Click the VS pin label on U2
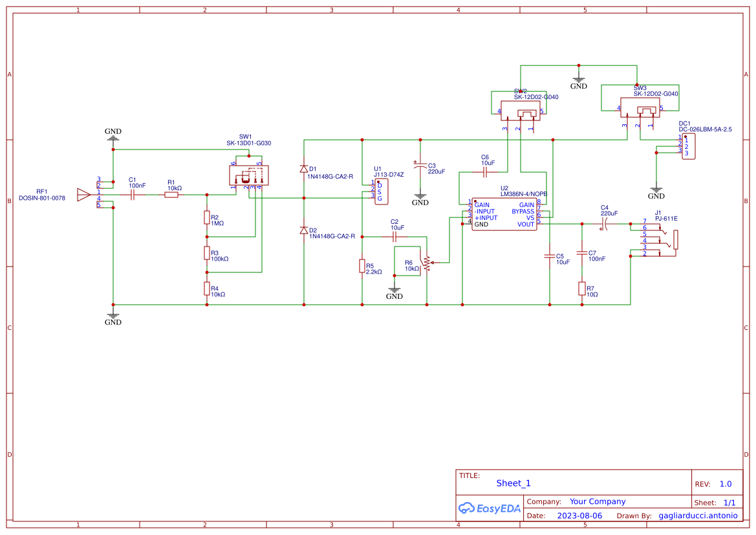This screenshot has width=756, height=535. coord(530,218)
